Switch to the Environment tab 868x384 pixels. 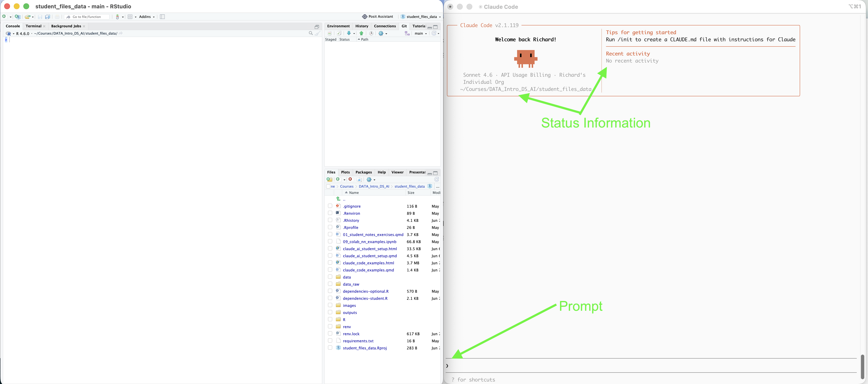[x=338, y=26]
